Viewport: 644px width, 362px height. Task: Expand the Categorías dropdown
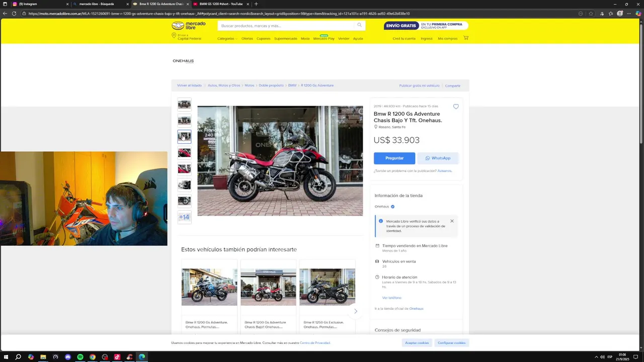227,39
